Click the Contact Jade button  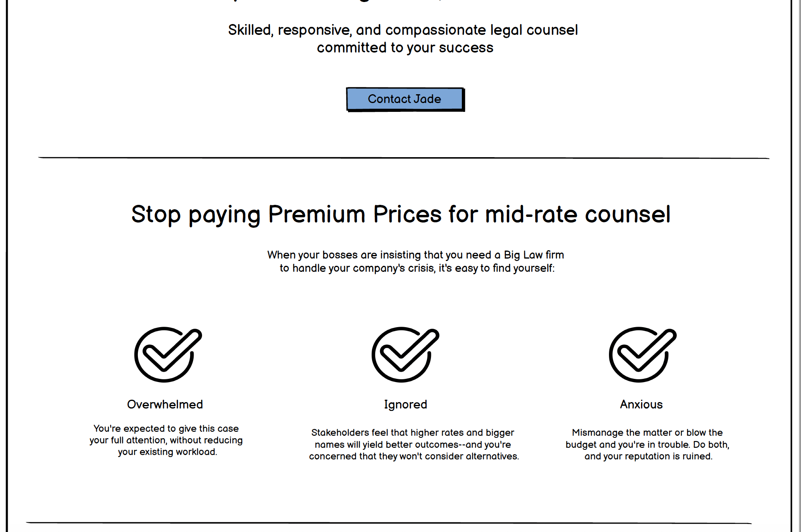[x=405, y=99]
